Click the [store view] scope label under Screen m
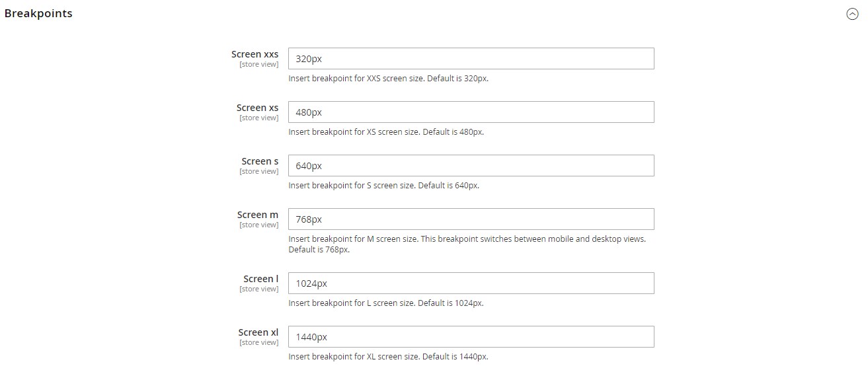 (258, 225)
